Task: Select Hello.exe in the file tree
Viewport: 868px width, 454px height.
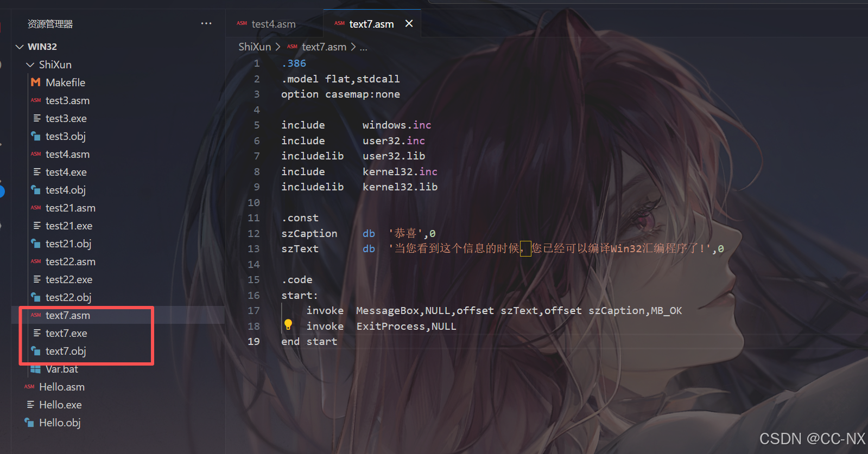Action: click(60, 405)
